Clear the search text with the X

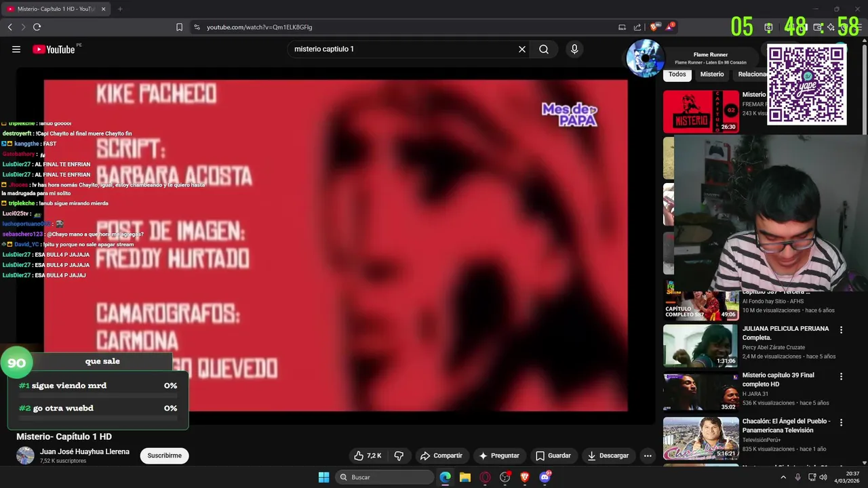pos(522,49)
